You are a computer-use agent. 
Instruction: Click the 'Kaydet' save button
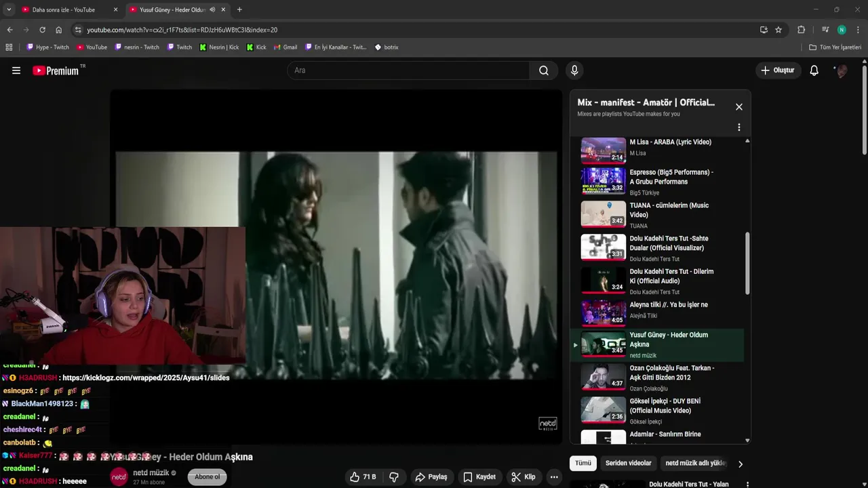(479, 477)
